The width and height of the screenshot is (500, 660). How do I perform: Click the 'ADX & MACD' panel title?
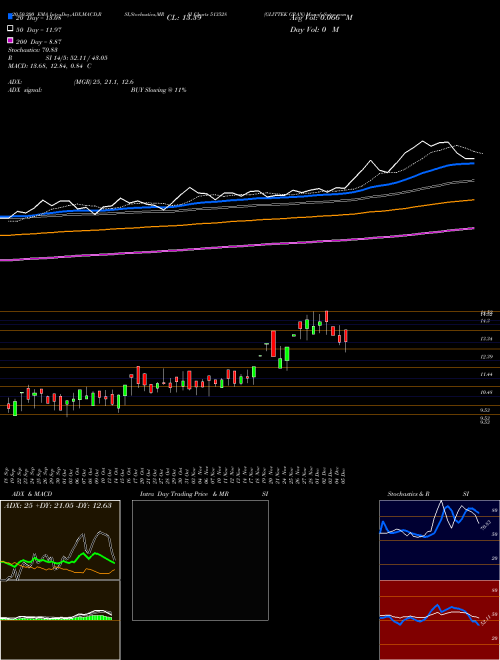point(32,494)
